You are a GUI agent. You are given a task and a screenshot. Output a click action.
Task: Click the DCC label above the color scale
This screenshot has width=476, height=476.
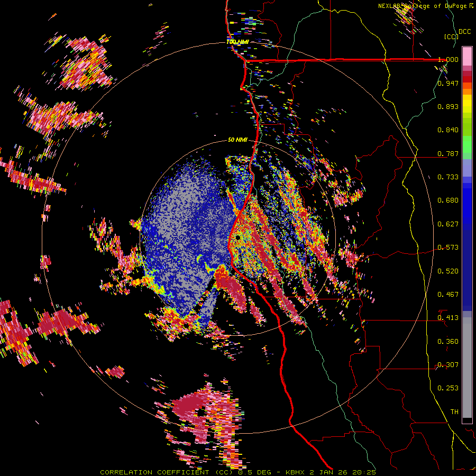(465, 32)
